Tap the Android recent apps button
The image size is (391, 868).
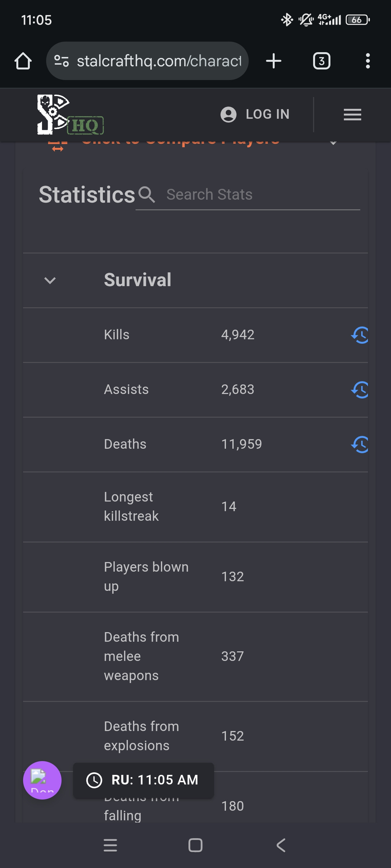point(110,845)
